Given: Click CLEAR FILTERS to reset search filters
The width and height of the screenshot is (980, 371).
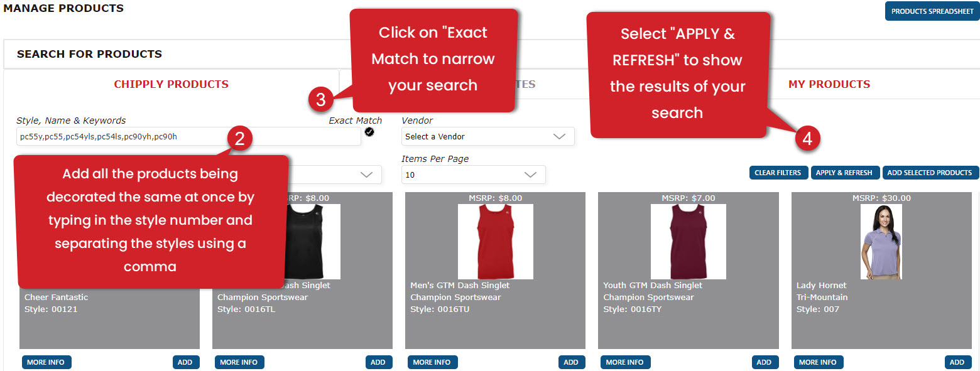Looking at the screenshot, I should pos(778,172).
